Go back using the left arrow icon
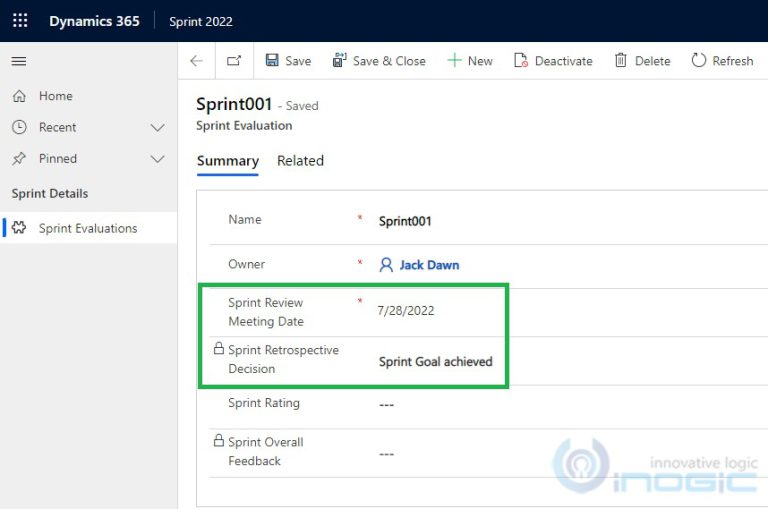Screen dimensions: 768x509 [x=196, y=61]
